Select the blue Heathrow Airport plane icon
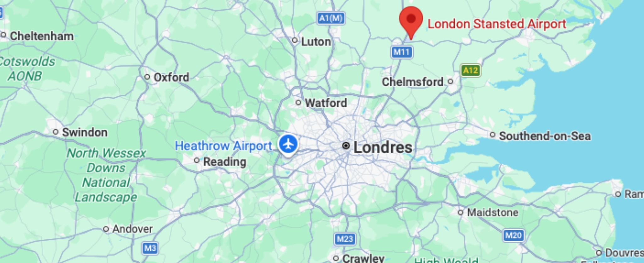The image size is (644, 263). pyautogui.click(x=288, y=145)
